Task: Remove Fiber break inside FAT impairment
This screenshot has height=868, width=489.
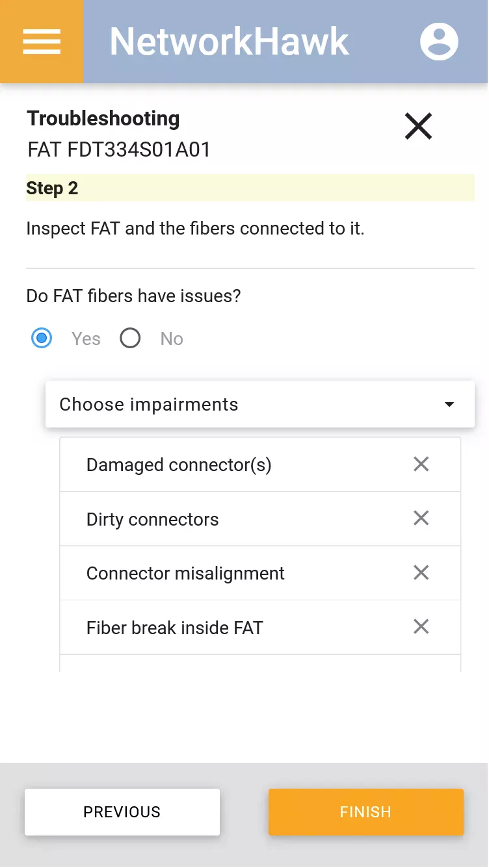Action: 421,626
